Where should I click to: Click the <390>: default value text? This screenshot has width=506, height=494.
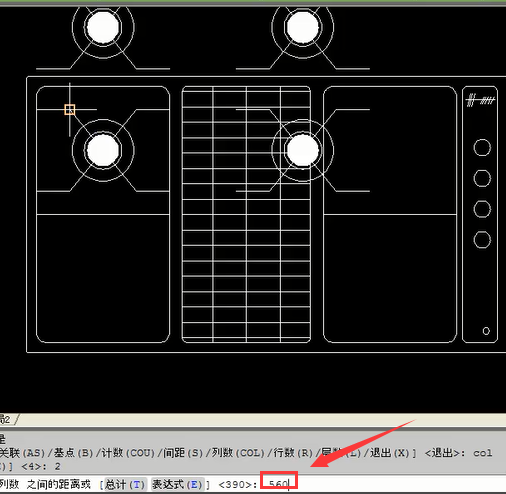(237, 485)
